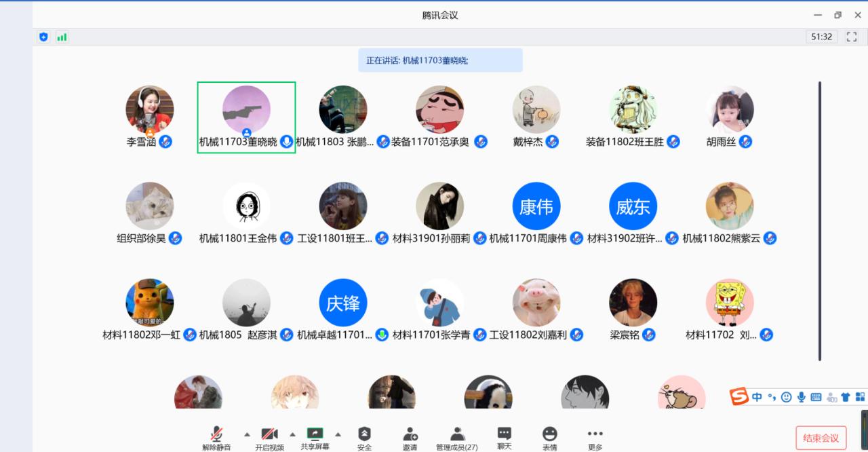Open 管理成员(27) participants panel
Image resolution: width=868 pixels, height=452 pixels.
[x=457, y=436]
